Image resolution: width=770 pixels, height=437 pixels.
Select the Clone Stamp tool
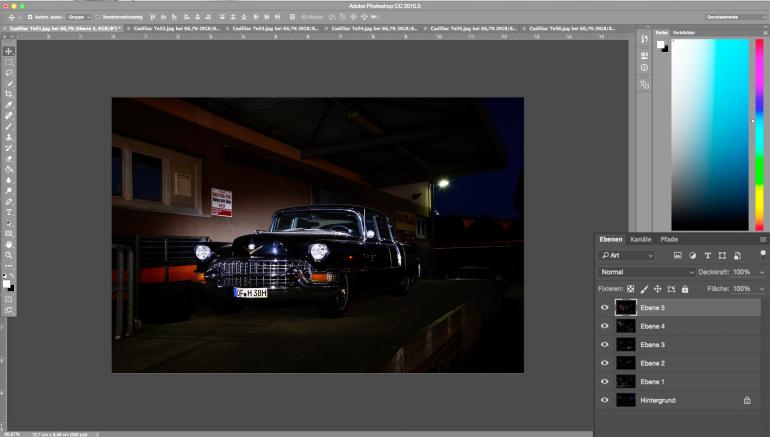(9, 137)
